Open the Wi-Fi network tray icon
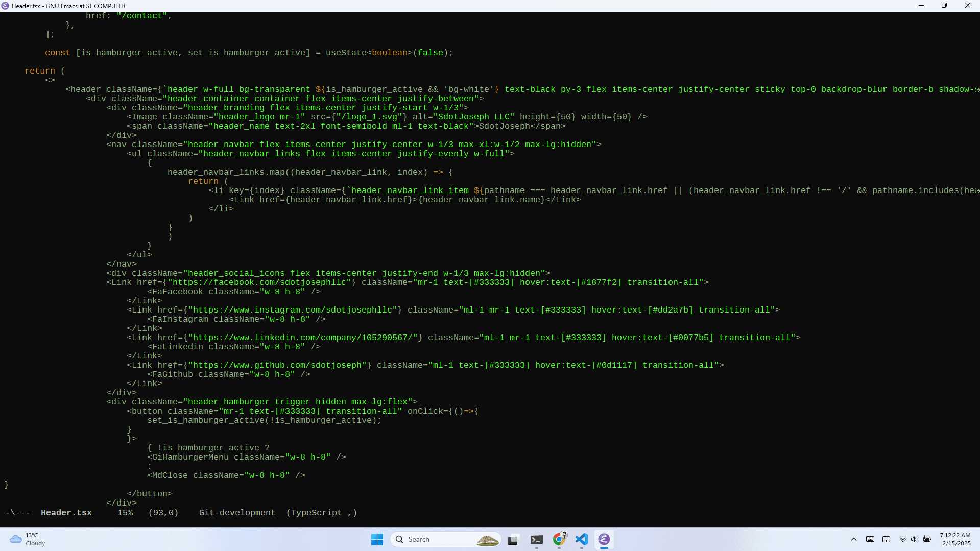The width and height of the screenshot is (980, 551). [x=902, y=539]
